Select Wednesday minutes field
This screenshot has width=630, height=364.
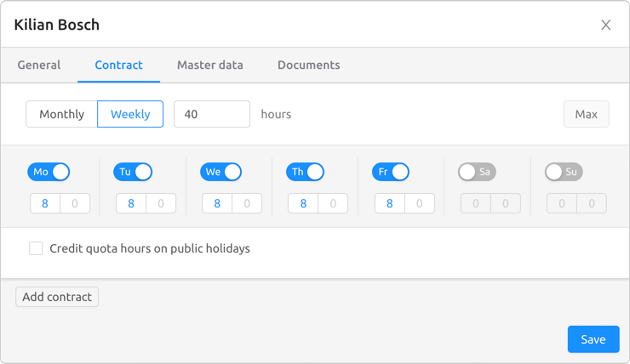(247, 203)
